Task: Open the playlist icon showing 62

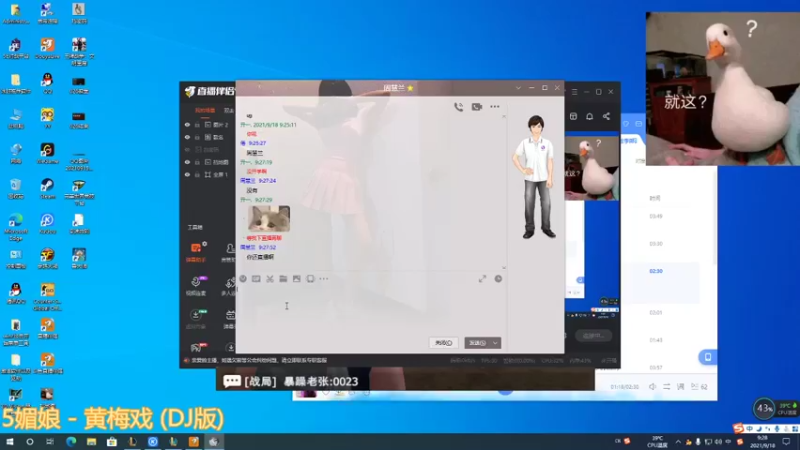Action: [x=699, y=387]
